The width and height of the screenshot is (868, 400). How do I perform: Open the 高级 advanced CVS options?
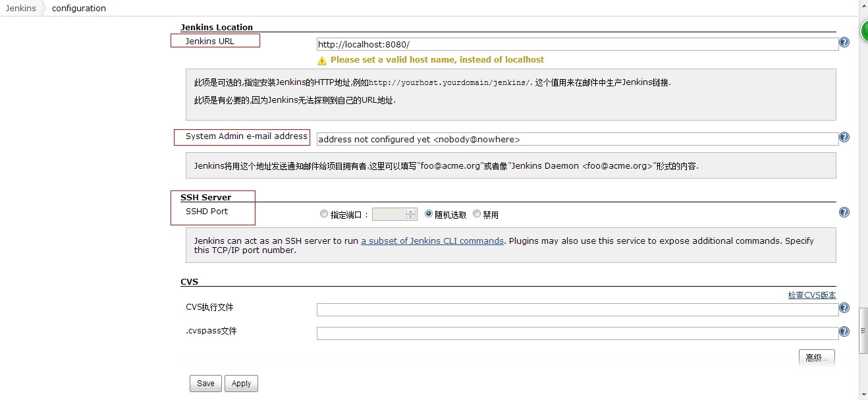tap(817, 358)
